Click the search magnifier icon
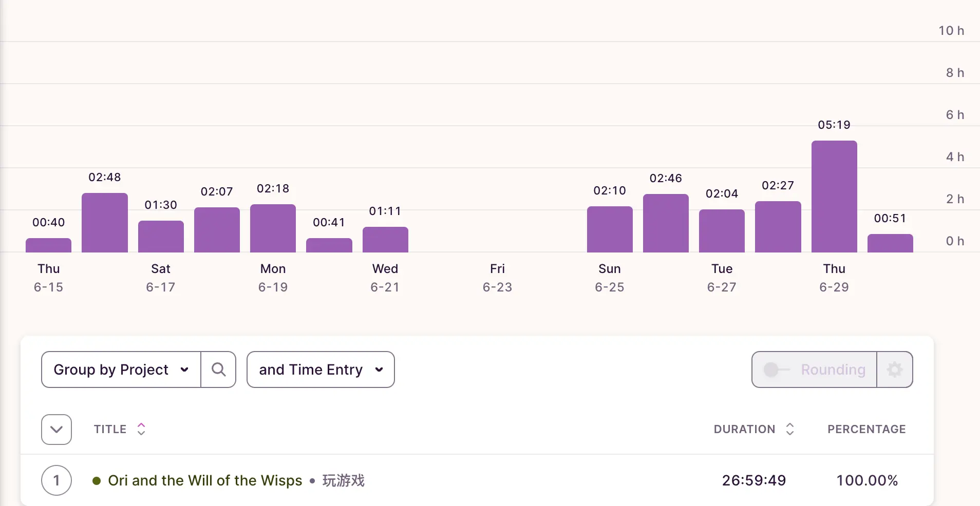 (218, 369)
